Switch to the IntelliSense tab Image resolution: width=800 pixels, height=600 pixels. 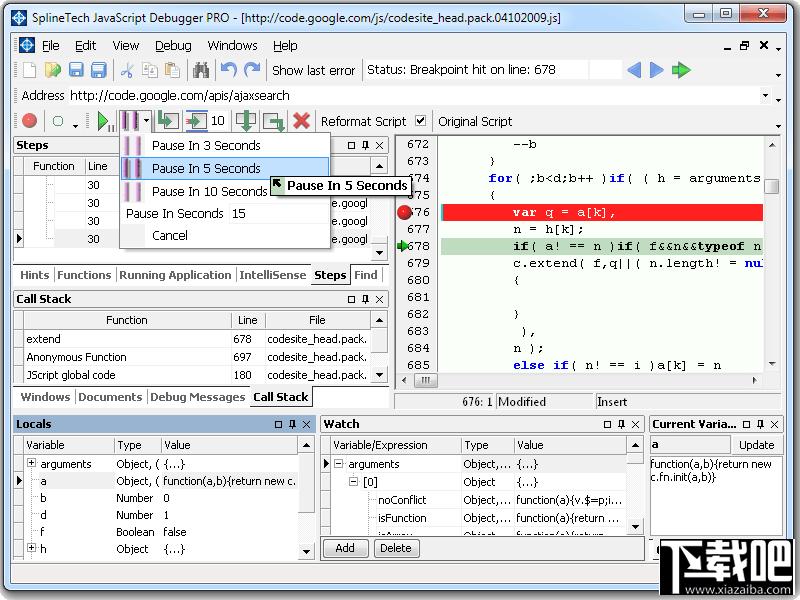[x=272, y=275]
